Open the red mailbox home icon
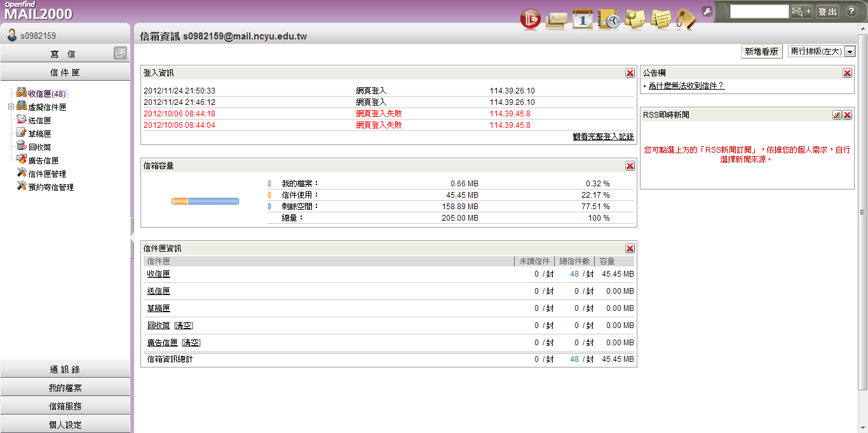 point(530,19)
